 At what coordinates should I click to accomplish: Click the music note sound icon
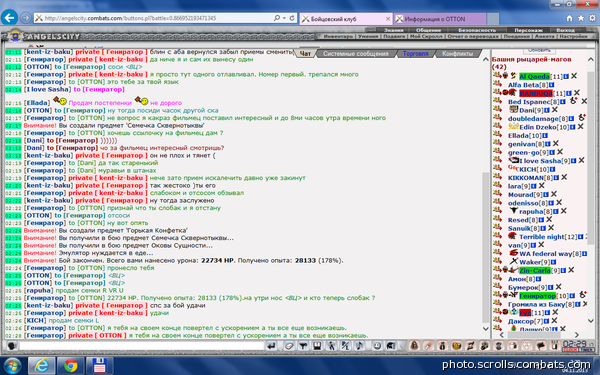pos(359,346)
